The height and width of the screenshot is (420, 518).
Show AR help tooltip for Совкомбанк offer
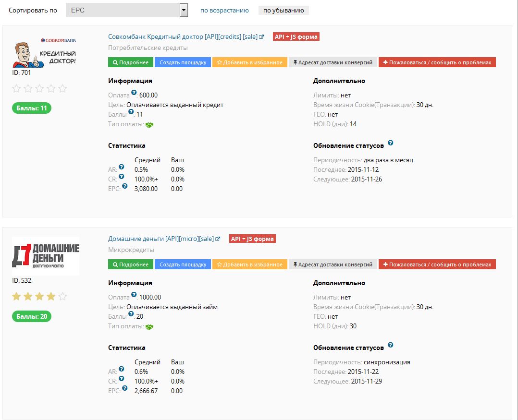122,167
